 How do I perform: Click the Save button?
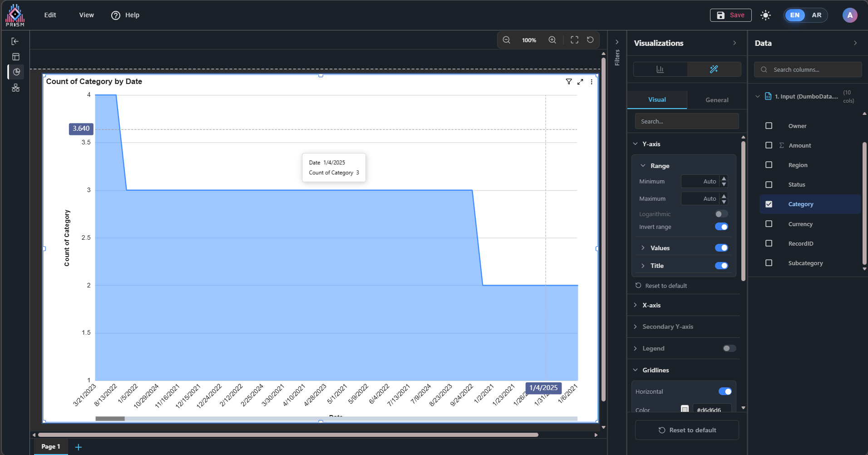(x=730, y=15)
